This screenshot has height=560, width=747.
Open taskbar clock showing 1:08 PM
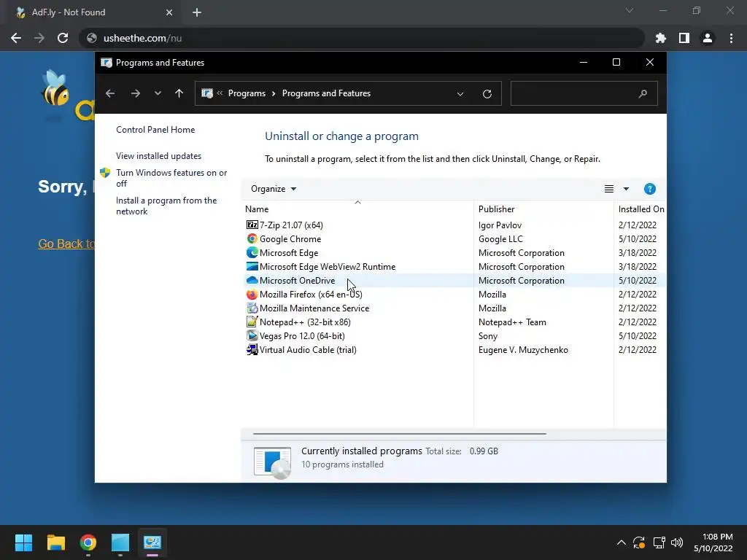[713, 542]
